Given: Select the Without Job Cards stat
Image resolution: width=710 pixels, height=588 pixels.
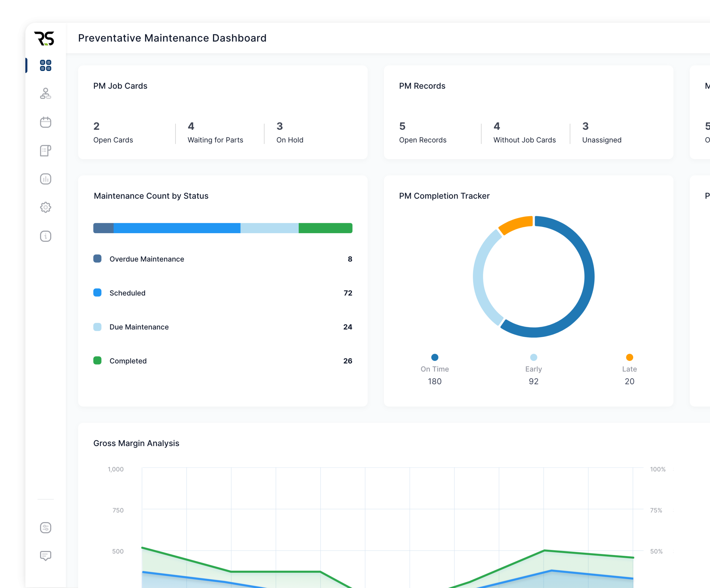Looking at the screenshot, I should (x=524, y=133).
